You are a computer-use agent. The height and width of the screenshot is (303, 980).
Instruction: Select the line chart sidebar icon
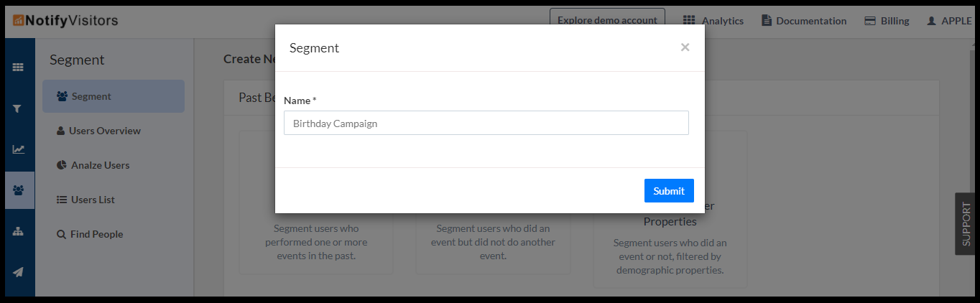click(18, 149)
